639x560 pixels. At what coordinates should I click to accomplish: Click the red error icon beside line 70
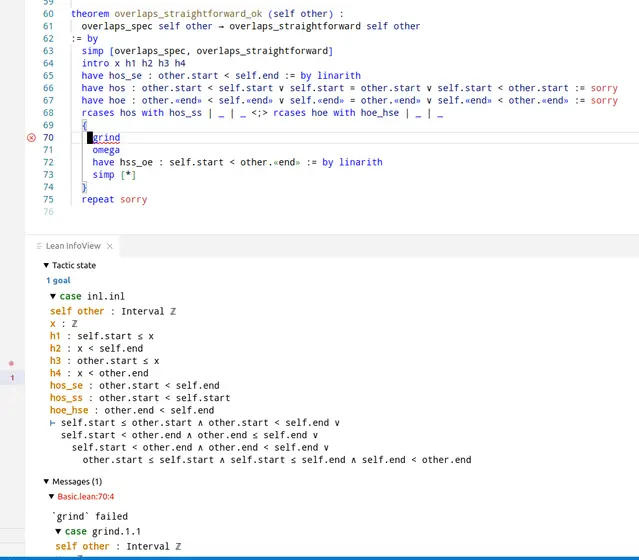tap(31, 137)
